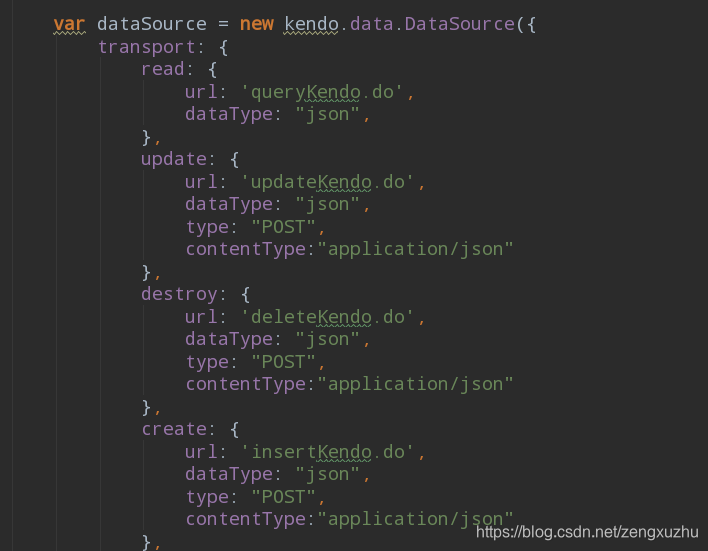Click 'data' namespace after kendo

click(371, 24)
